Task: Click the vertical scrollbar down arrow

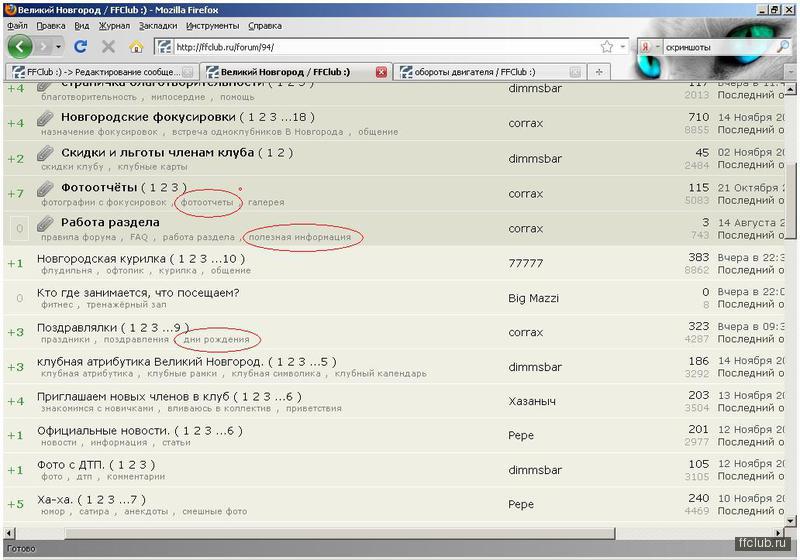Action: pyautogui.click(x=791, y=521)
